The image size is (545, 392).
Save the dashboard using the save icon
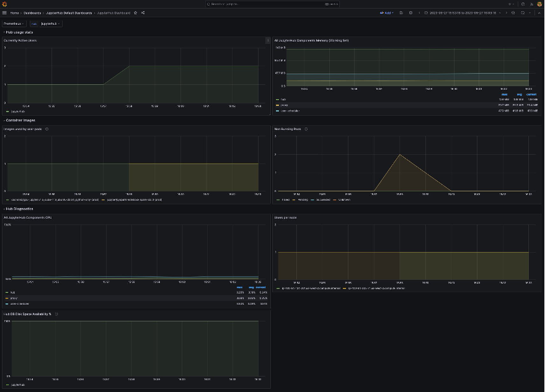tap(401, 12)
